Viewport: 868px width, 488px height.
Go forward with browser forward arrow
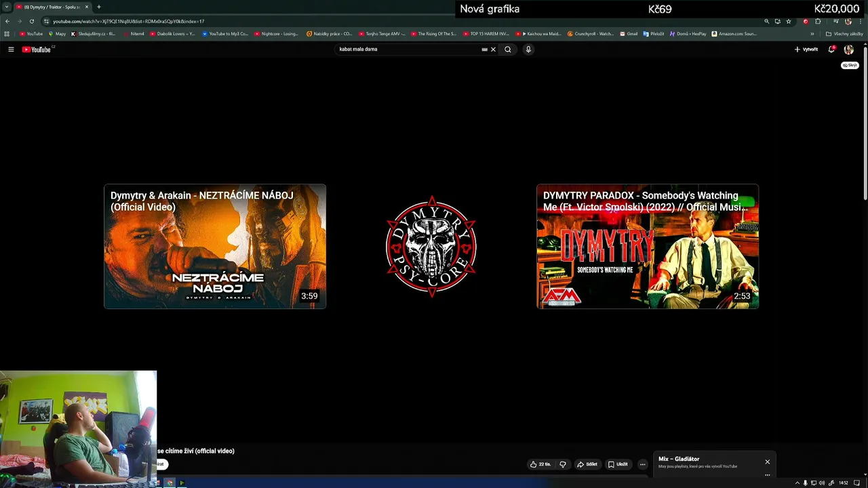[20, 21]
